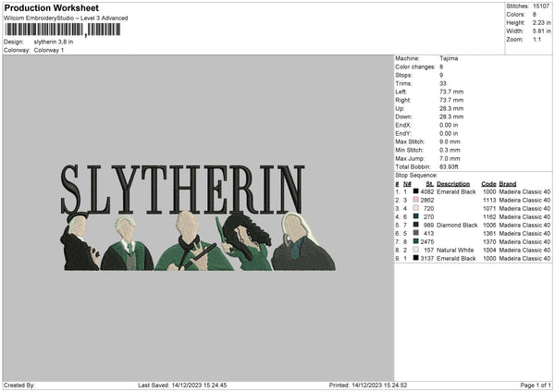
Task: Click the stitch count '4082' in row 1
Action: (427, 191)
